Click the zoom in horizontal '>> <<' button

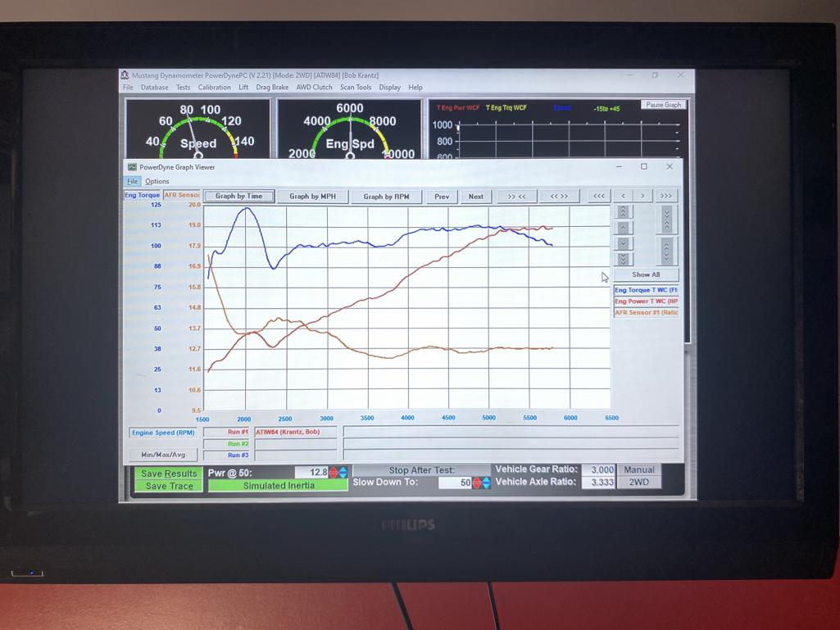pyautogui.click(x=517, y=197)
